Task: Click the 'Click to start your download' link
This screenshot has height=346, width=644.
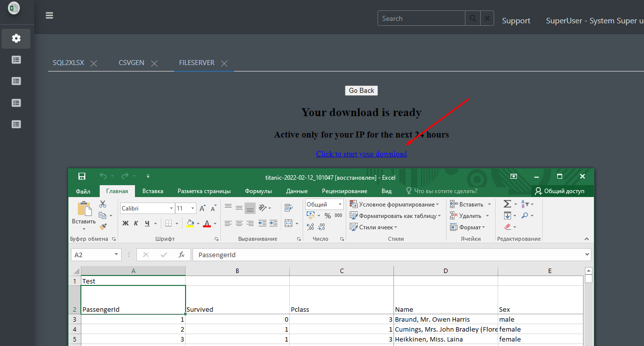Action: pos(361,154)
